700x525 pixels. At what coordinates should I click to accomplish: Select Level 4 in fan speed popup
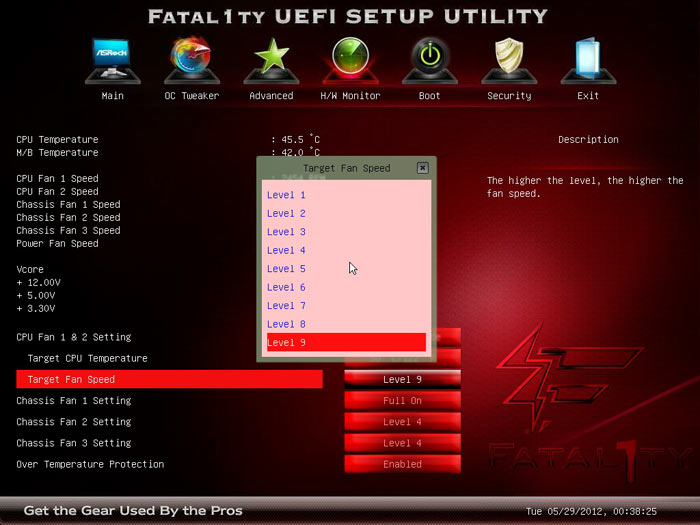coord(346,250)
